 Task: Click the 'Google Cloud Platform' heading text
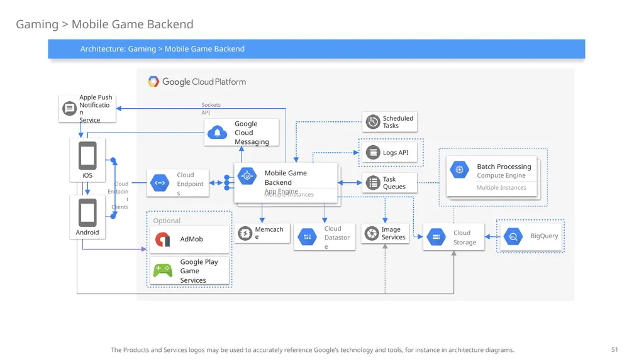pyautogui.click(x=204, y=82)
